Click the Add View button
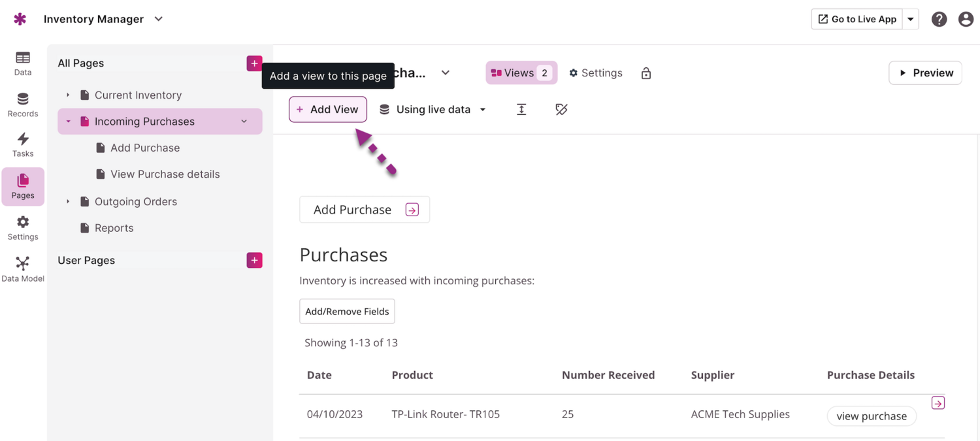 point(327,109)
